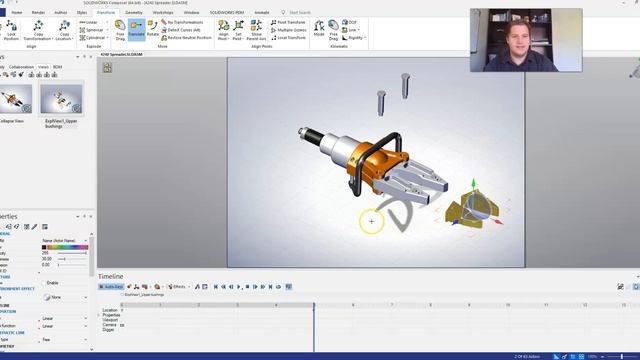Click the pencil edit icon in Properties toolbar
The image size is (640, 360).
tap(35, 227)
